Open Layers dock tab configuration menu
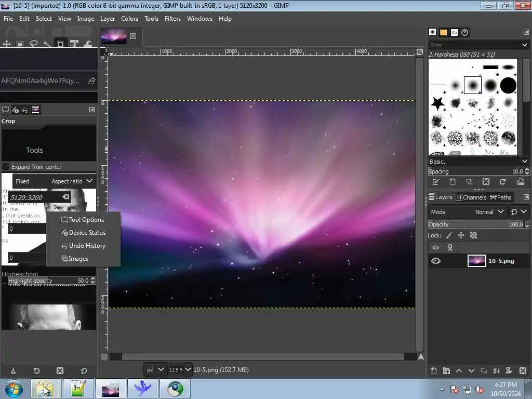Viewport: 532px width, 399px height. [x=526, y=197]
